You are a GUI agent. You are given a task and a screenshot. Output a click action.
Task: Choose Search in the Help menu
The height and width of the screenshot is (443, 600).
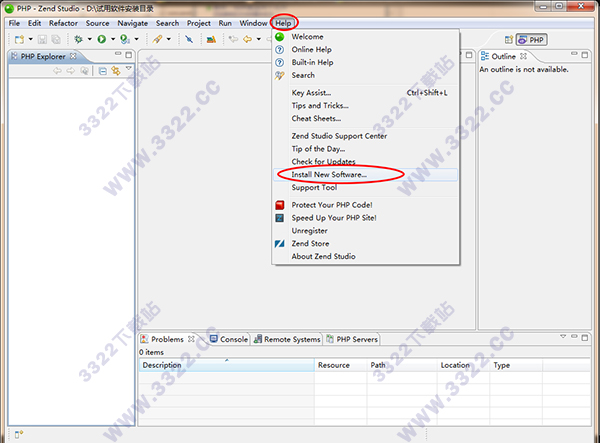(x=365, y=75)
